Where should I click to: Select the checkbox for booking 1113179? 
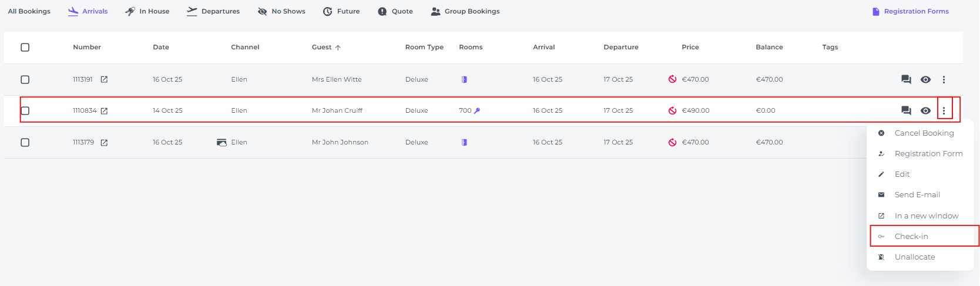coord(25,142)
